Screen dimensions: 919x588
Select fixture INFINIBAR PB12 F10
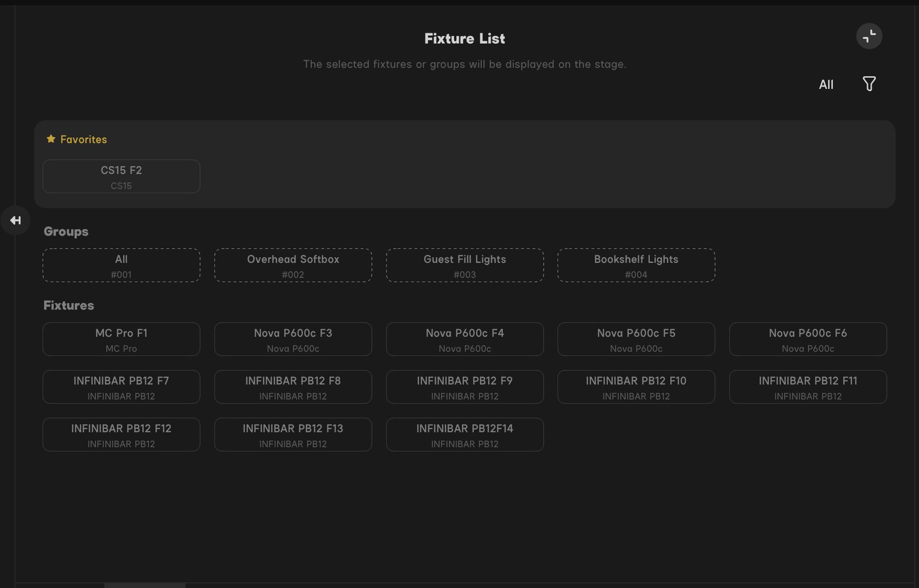(x=636, y=387)
